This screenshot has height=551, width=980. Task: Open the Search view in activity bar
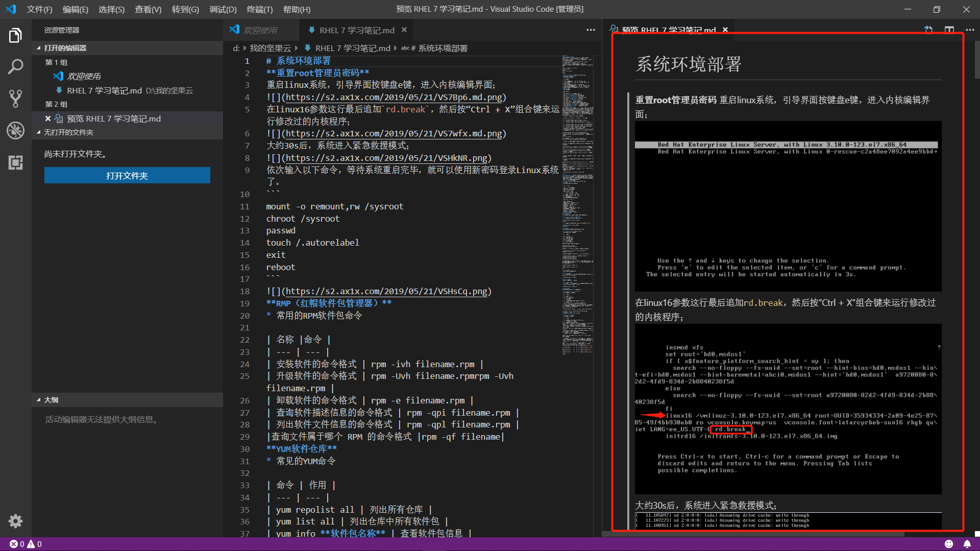pos(15,66)
